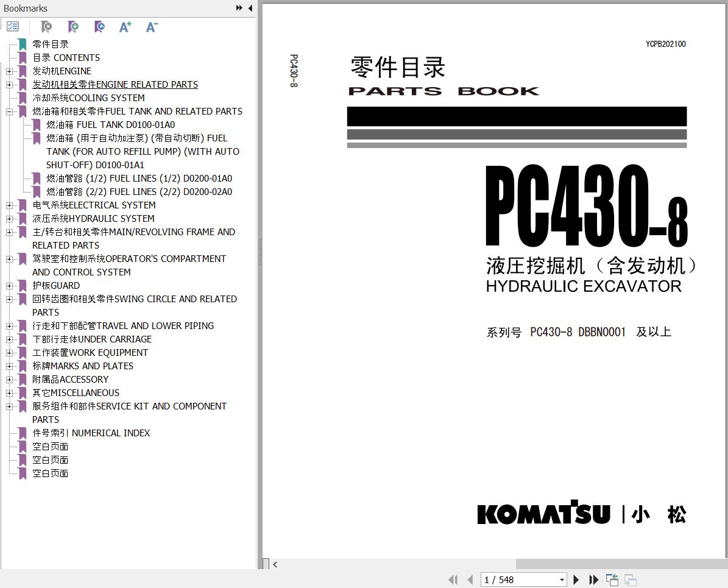Open FUEL LINES (2/2) D0200-02A0 bookmark
This screenshot has width=728, height=588.
coord(139,192)
